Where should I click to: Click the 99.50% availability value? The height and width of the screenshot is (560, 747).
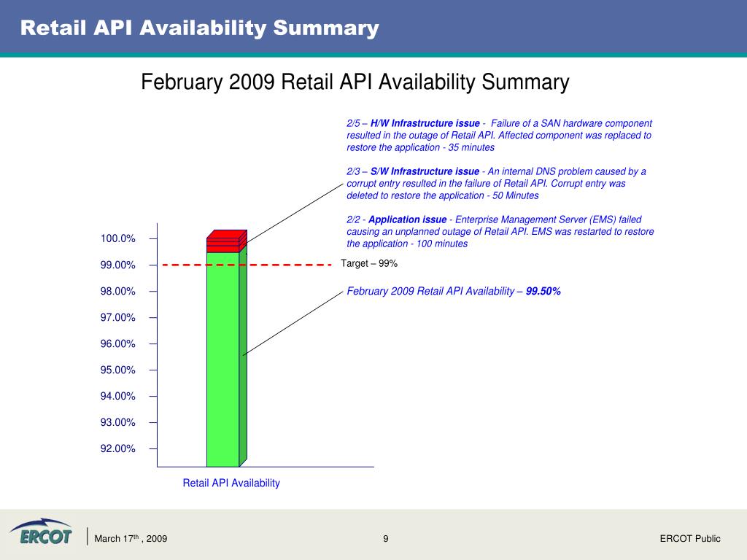[543, 291]
